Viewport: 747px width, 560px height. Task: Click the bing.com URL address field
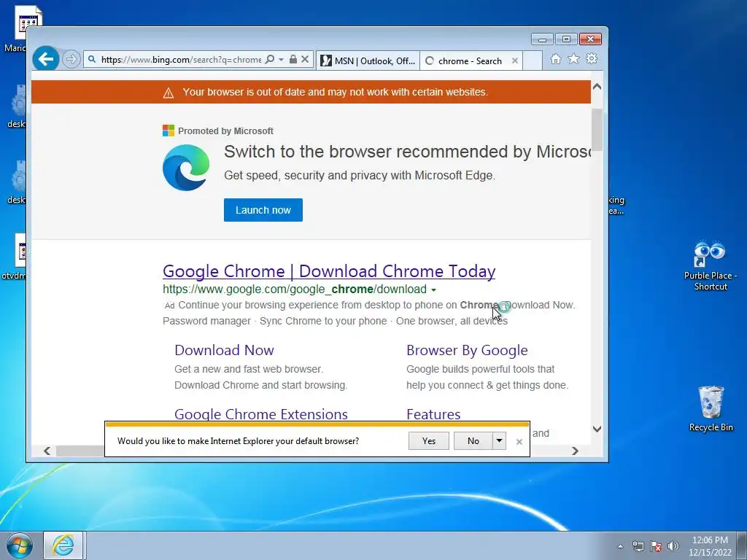pyautogui.click(x=181, y=60)
